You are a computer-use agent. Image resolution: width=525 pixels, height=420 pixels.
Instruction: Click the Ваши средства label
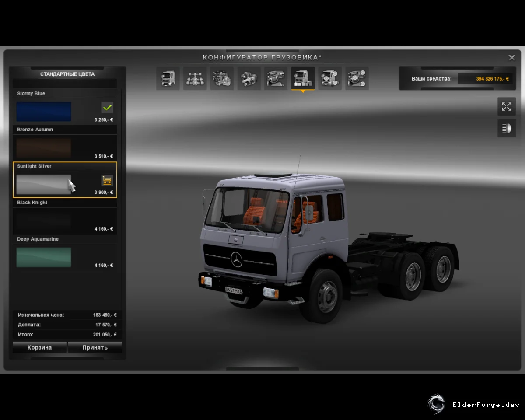[431, 79]
